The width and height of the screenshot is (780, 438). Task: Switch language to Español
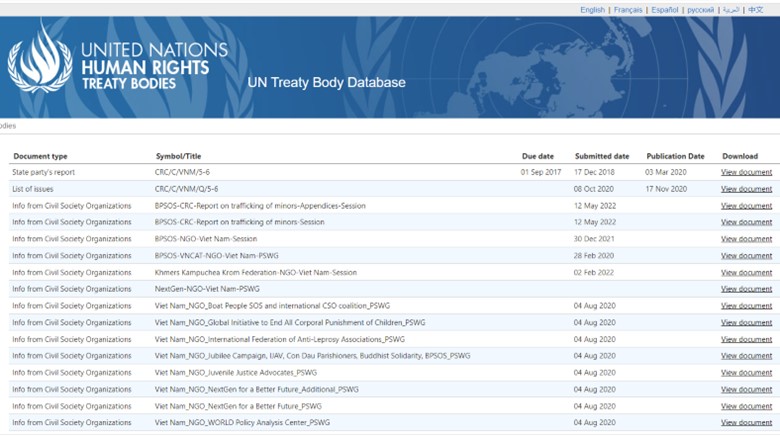[x=665, y=10]
